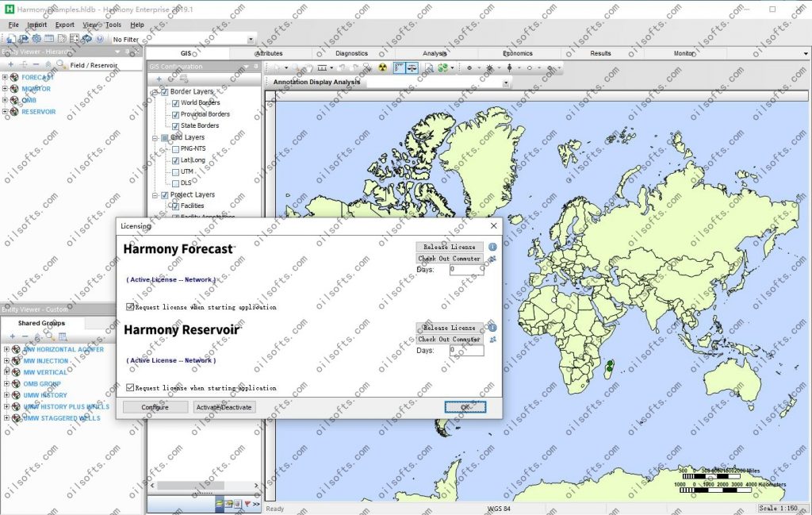Select the pan hand tool in map toolbar
The width and height of the screenshot is (812, 515).
(x=308, y=68)
